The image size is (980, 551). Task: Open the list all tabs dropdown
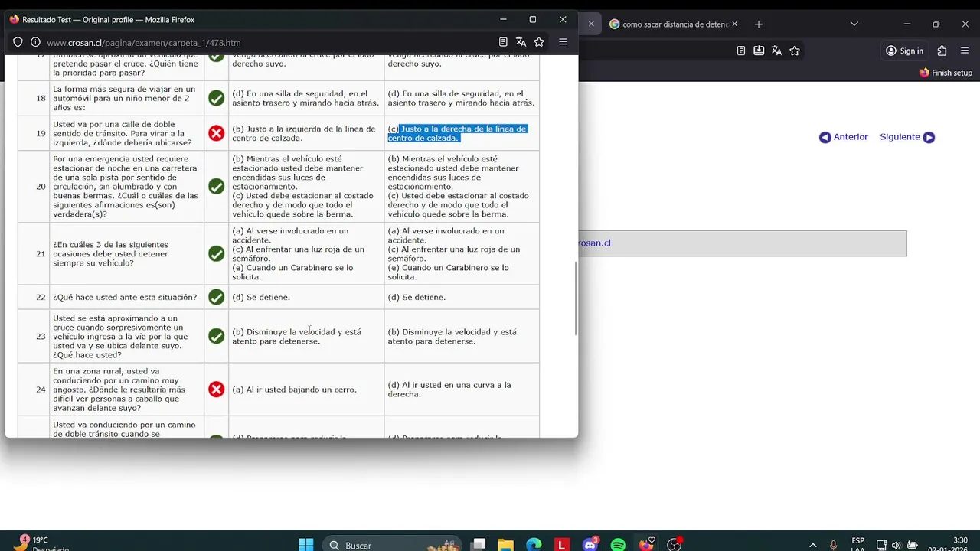pos(854,24)
